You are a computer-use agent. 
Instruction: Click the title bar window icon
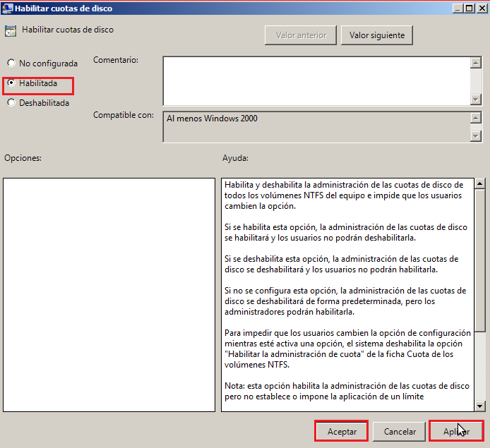point(7,8)
